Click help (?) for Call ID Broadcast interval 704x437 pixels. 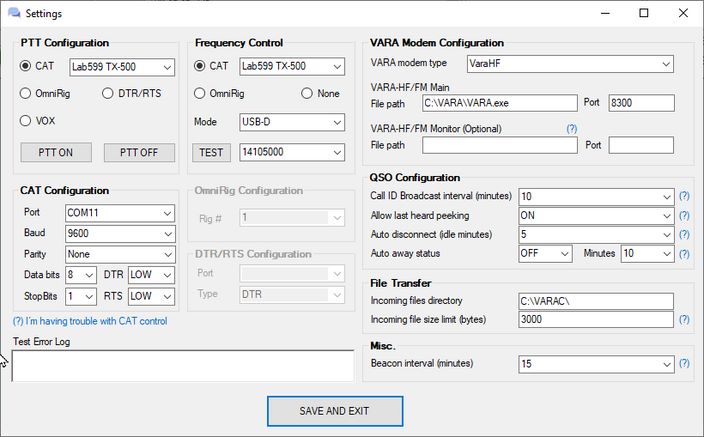click(x=684, y=196)
